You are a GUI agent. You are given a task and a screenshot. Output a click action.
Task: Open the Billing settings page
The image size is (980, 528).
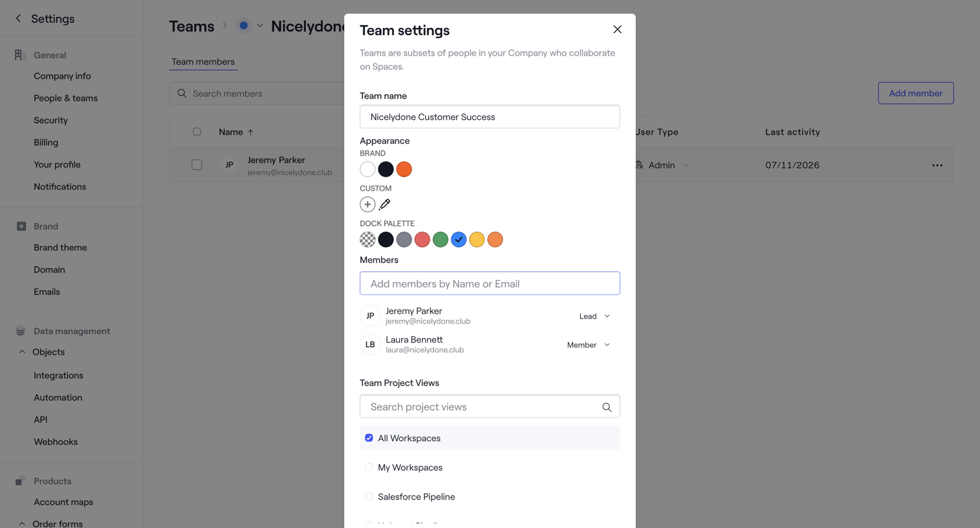[x=46, y=142]
